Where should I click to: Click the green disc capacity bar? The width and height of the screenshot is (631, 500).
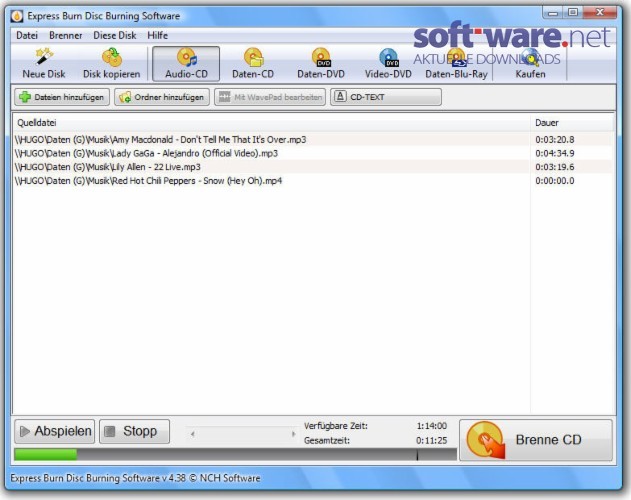pos(45,455)
